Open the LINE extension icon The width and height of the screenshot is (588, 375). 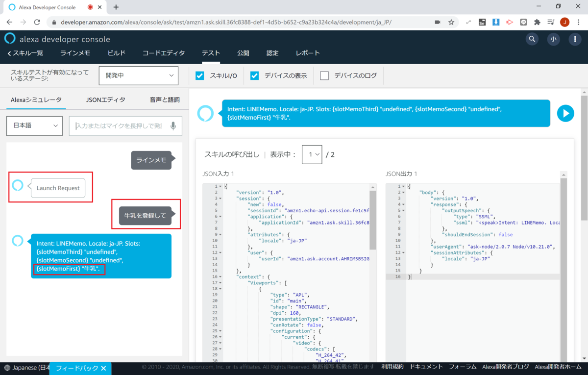[523, 22]
